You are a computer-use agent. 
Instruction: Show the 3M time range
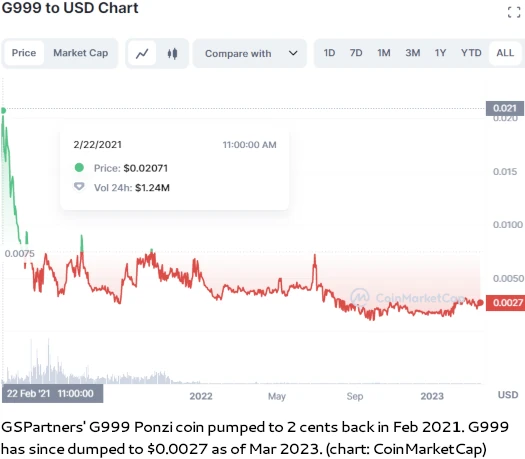coord(412,53)
